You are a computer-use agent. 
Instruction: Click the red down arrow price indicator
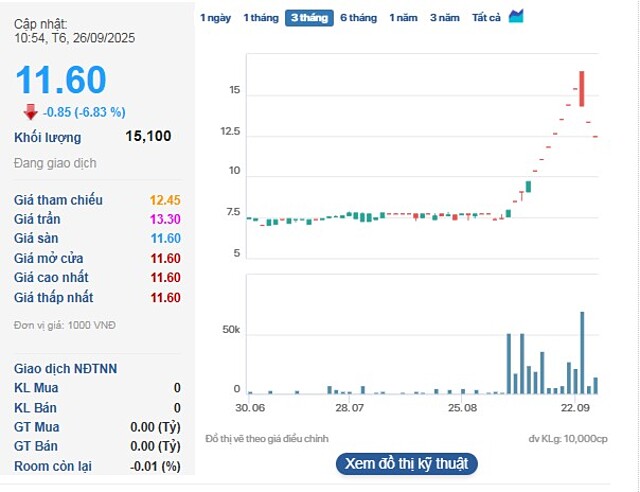[x=30, y=112]
